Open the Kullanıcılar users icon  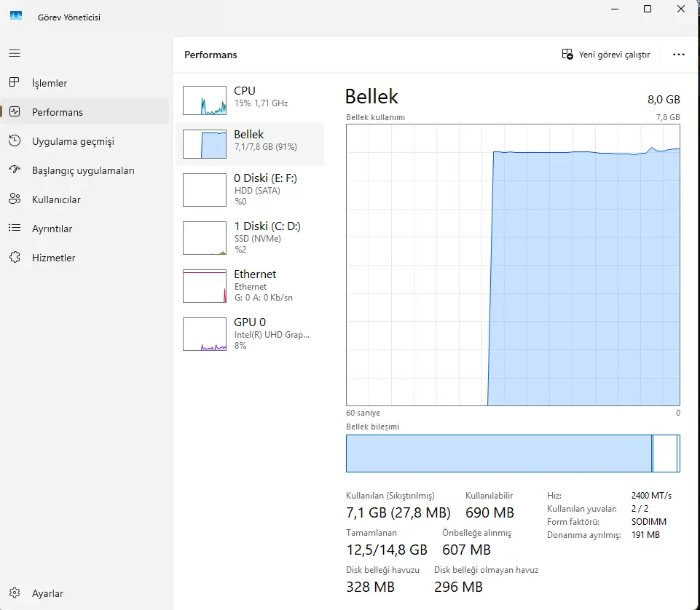pos(15,199)
